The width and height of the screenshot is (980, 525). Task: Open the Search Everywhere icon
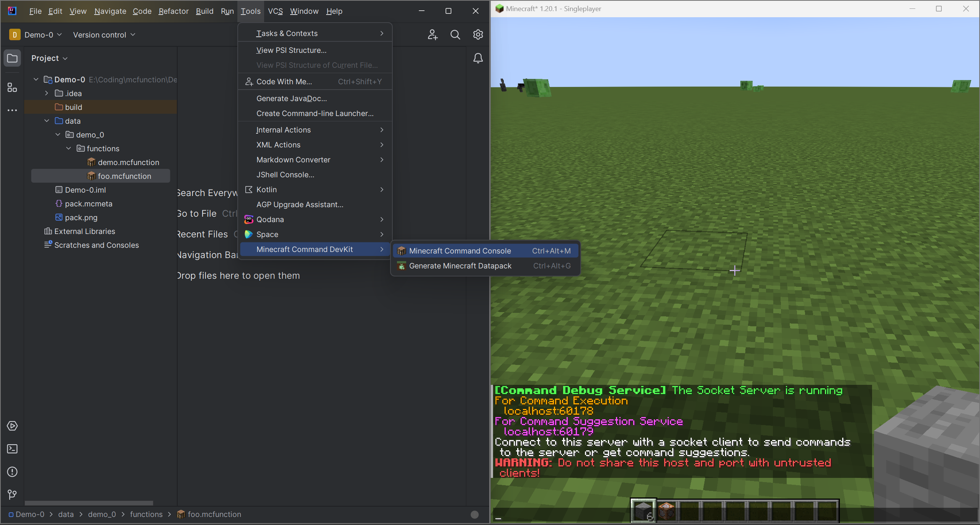coord(454,34)
